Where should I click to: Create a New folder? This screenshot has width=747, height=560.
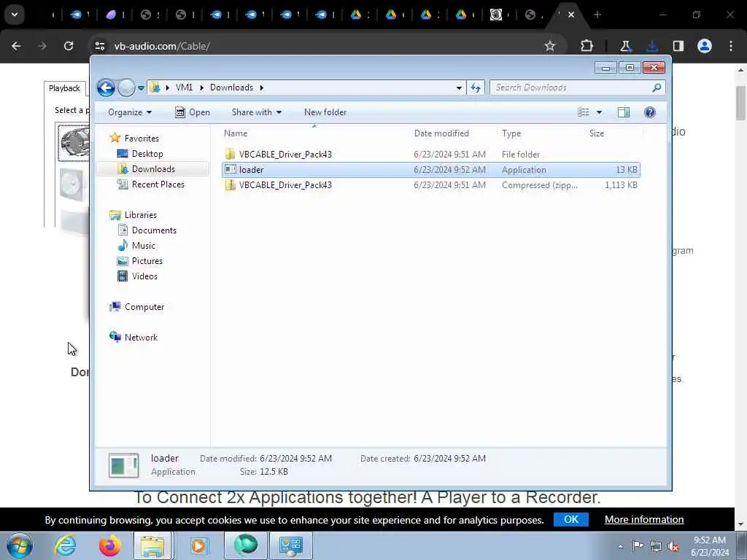(325, 112)
